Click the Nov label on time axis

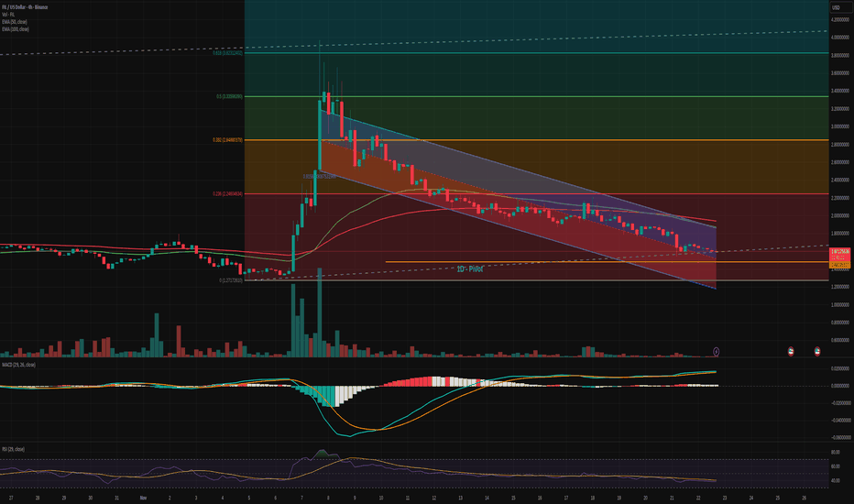[143, 499]
